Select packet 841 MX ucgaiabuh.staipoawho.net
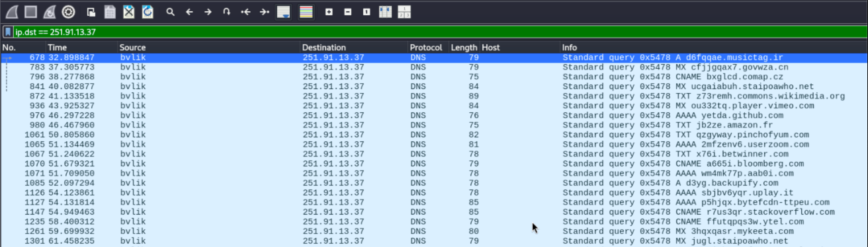The width and height of the screenshot is (868, 247). [x=434, y=87]
